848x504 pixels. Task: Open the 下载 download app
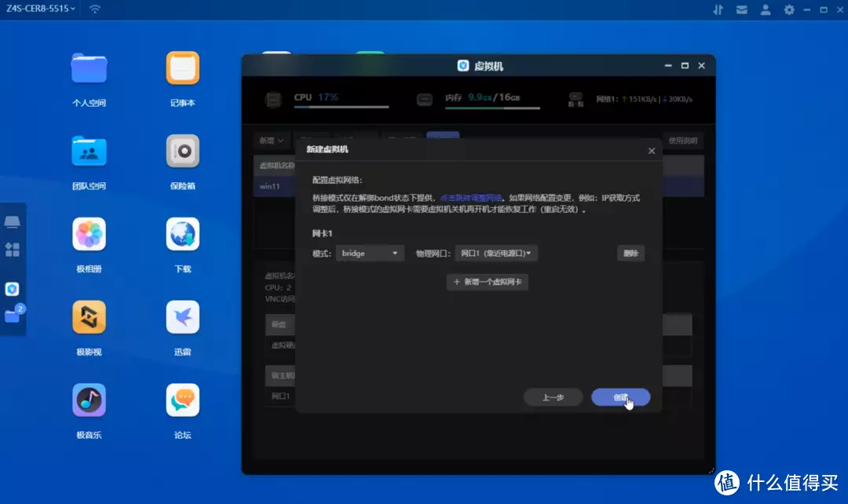coord(183,234)
